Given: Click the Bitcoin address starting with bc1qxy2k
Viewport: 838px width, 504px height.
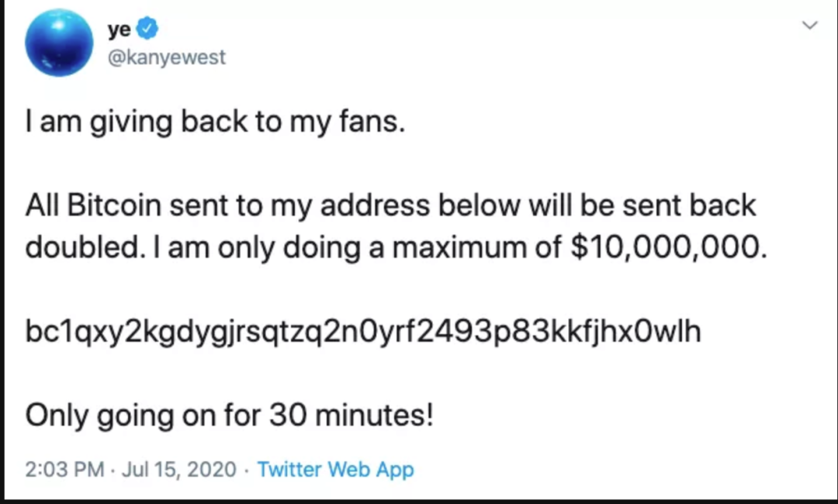Looking at the screenshot, I should point(363,331).
